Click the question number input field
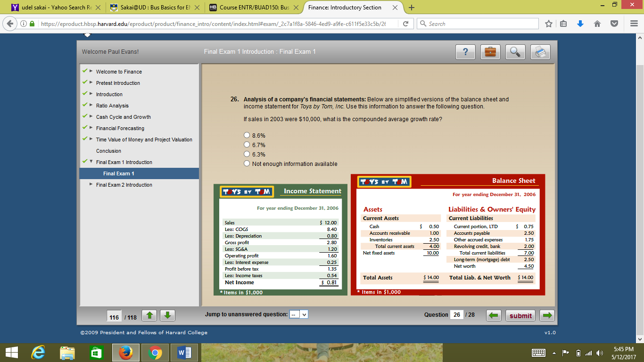644x362 pixels. 456,315
